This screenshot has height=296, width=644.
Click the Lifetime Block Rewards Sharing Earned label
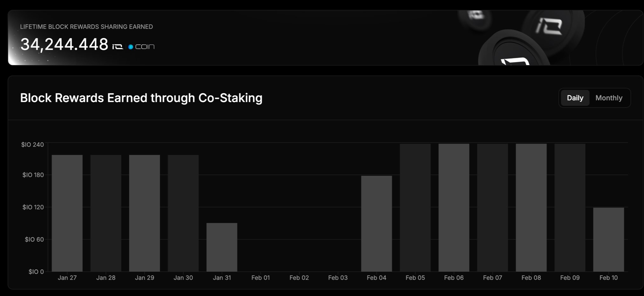[x=86, y=27]
